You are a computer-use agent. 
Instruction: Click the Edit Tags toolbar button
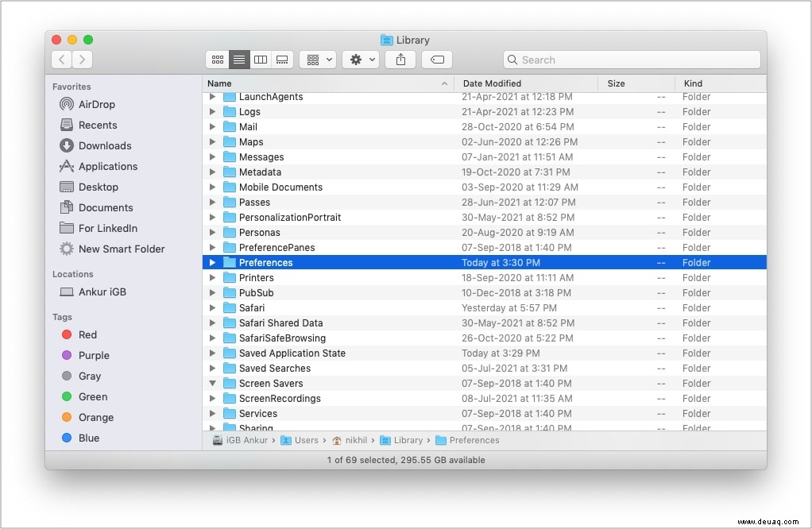[x=437, y=60]
